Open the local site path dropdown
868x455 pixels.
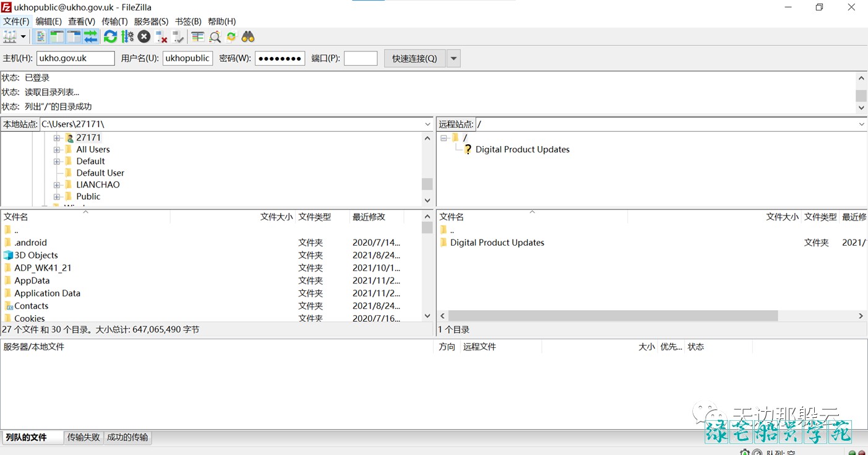[x=428, y=124]
